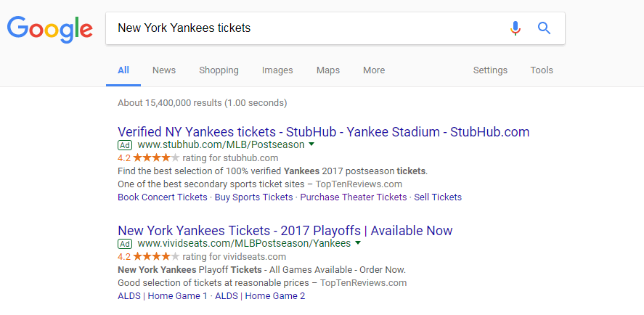The height and width of the screenshot is (315, 644).
Task: Expand the dropdown arrow after vividseats.com URL
Action: click(358, 243)
